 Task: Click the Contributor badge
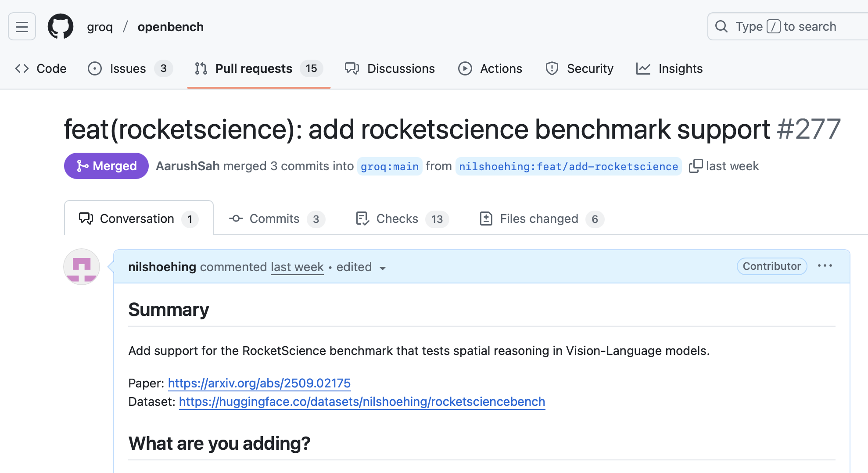point(772,266)
